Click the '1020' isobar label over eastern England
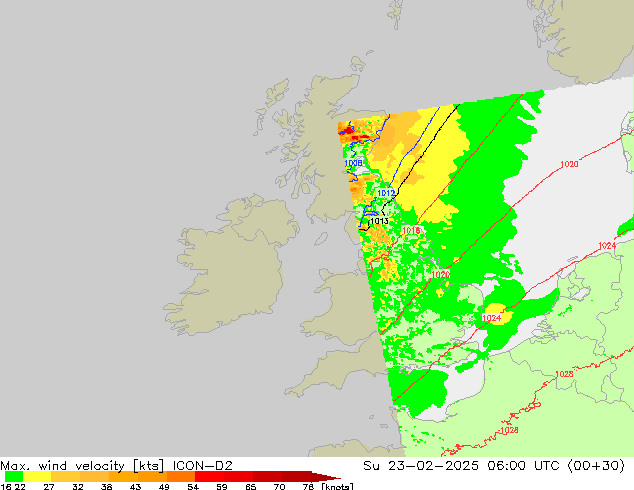This screenshot has width=634, height=490. [441, 275]
